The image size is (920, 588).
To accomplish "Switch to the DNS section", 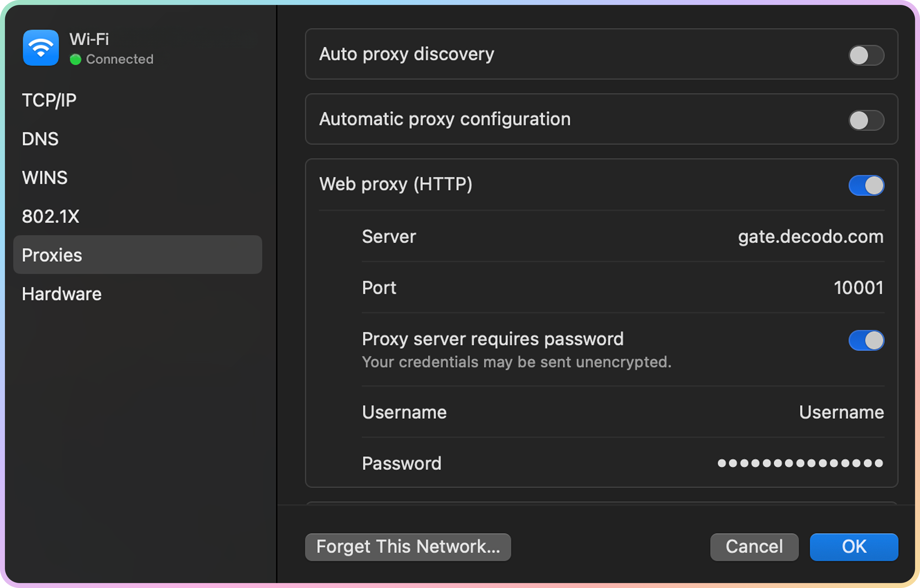I will (x=40, y=139).
